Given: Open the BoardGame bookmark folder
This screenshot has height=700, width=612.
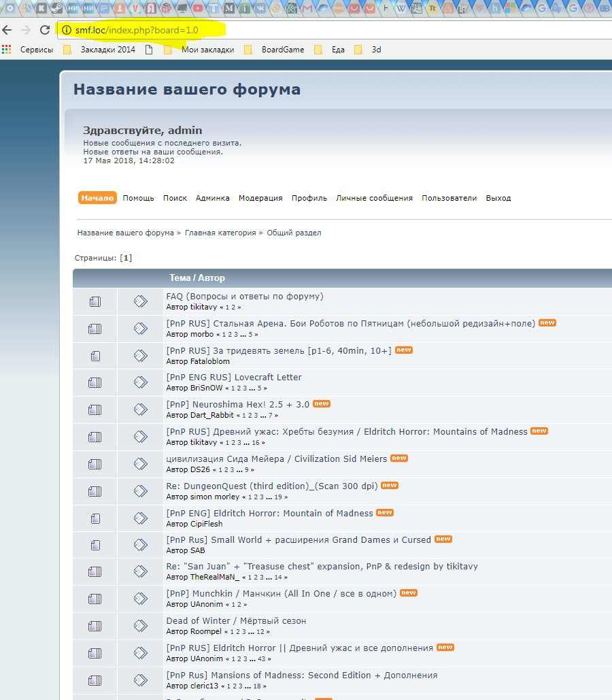Looking at the screenshot, I should tap(274, 50).
